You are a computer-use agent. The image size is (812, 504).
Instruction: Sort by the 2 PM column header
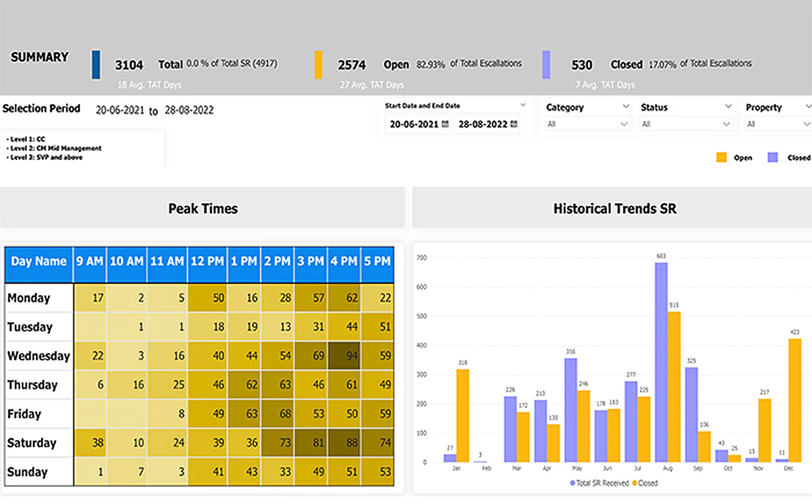point(277,265)
